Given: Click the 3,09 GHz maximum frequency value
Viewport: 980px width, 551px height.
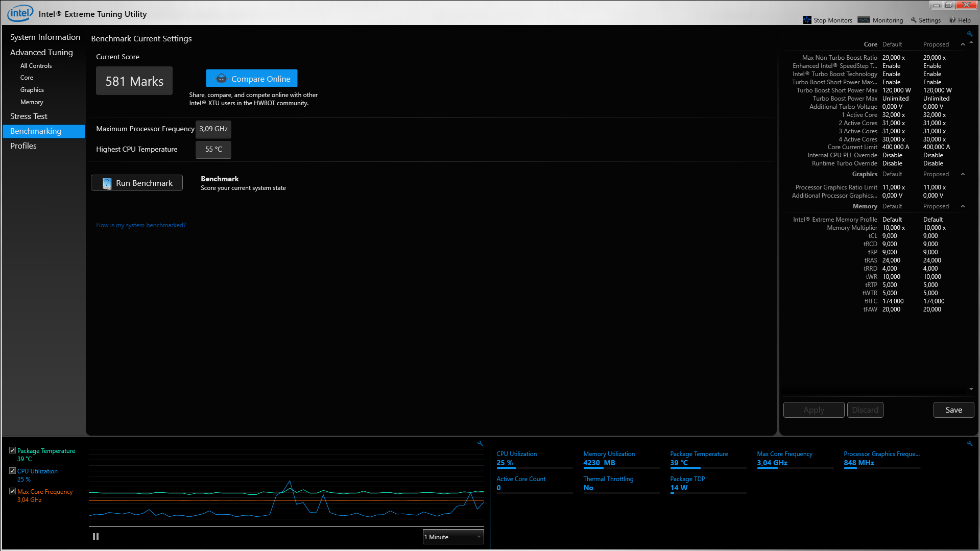Looking at the screenshot, I should (x=213, y=129).
